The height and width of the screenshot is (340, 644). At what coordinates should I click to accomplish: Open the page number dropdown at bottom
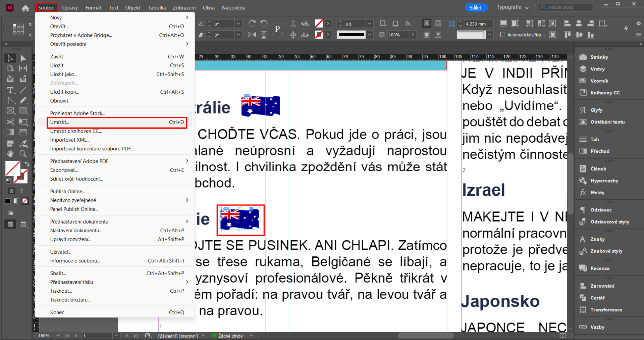point(116,336)
